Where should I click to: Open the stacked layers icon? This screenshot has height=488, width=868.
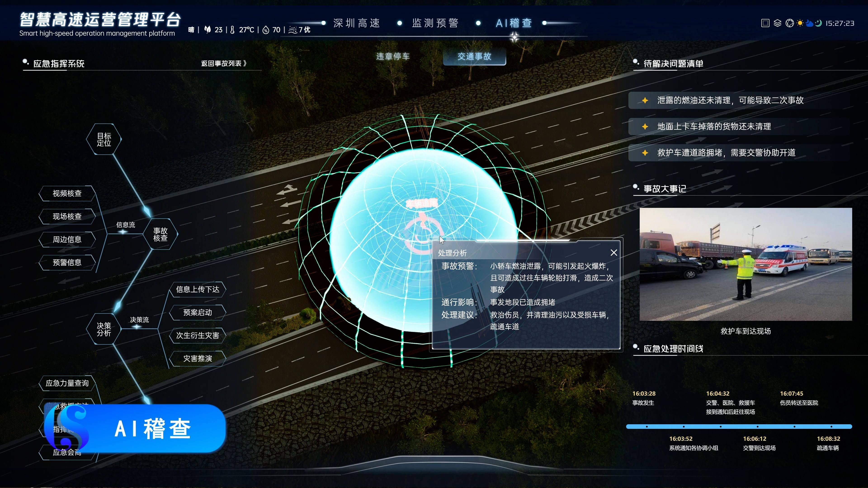point(777,23)
